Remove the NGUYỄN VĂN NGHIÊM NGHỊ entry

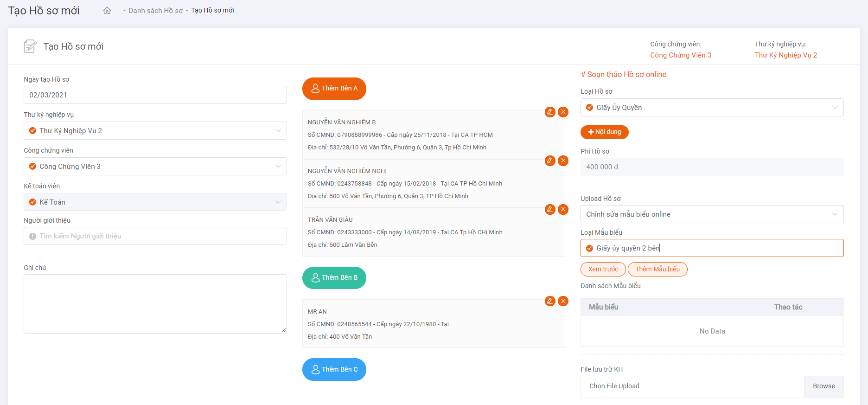(x=563, y=161)
